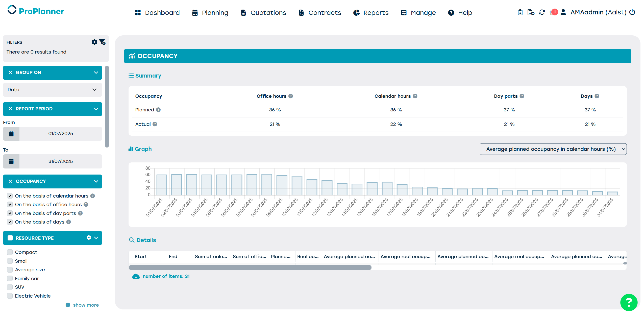The width and height of the screenshot is (644, 316).
Task: Uncheck On the basis of calendar hours
Action: pyautogui.click(x=10, y=196)
